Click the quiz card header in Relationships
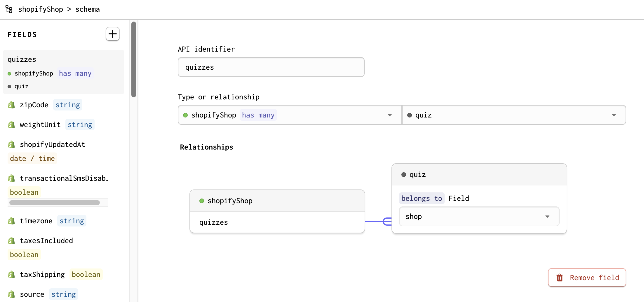This screenshot has width=644, height=302. [x=479, y=175]
